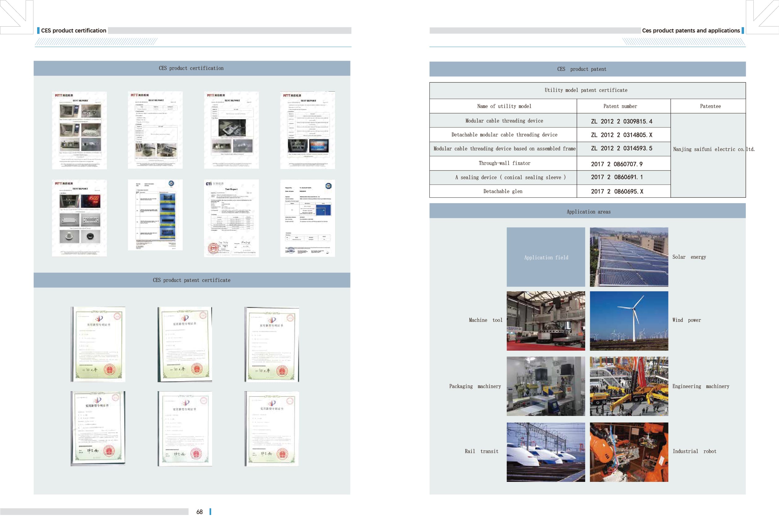Screen dimensions: 779x532
Task: Click the industrial robot photo
Action: (x=629, y=452)
